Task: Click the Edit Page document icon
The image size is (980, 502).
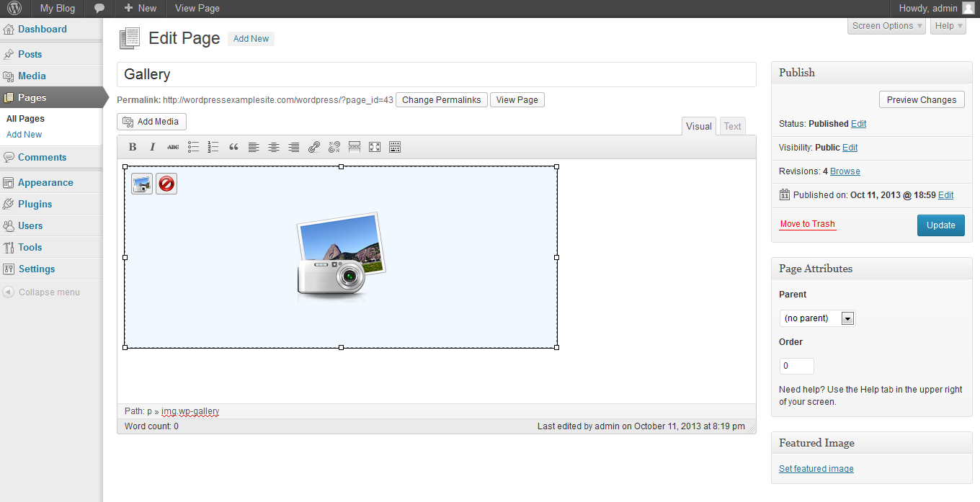Action: [130, 38]
